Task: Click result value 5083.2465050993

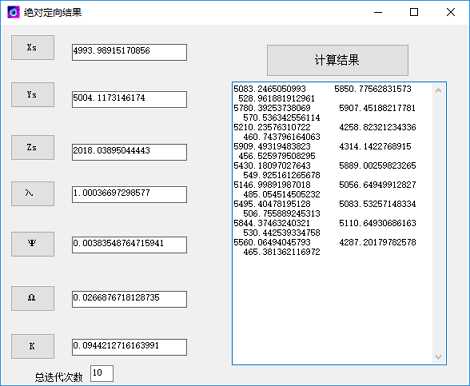Action: pyautogui.click(x=270, y=89)
